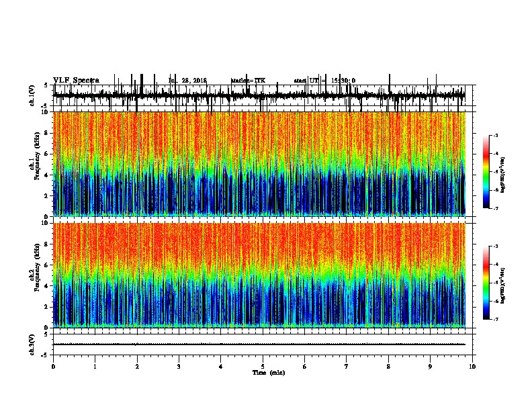Click time axis tick label '10'

point(472,367)
